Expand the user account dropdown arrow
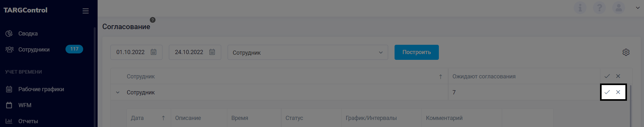644x127 pixels. 638,8
